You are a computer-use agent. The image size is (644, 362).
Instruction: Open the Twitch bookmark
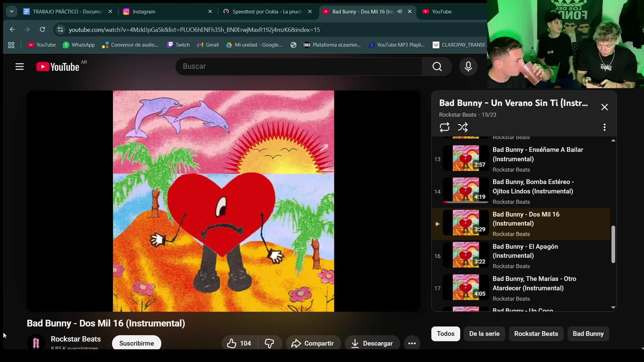click(x=179, y=45)
